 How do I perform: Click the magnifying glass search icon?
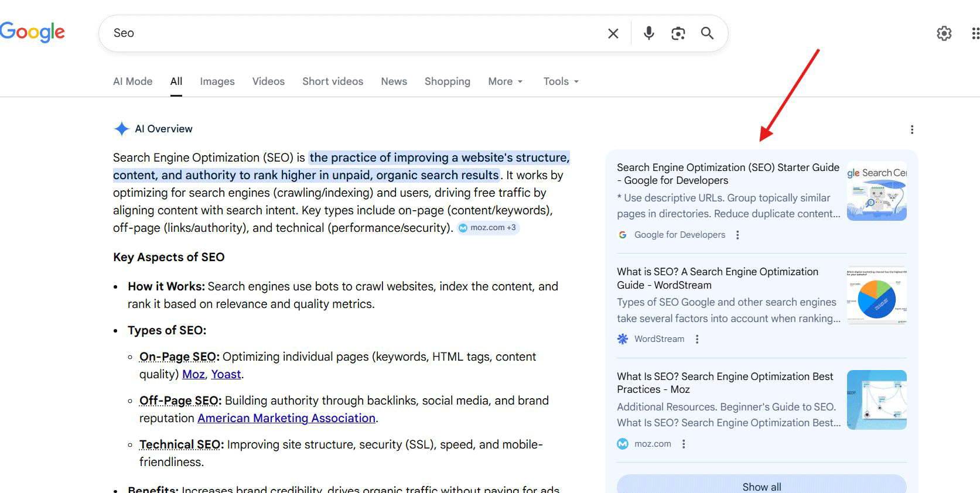(707, 33)
